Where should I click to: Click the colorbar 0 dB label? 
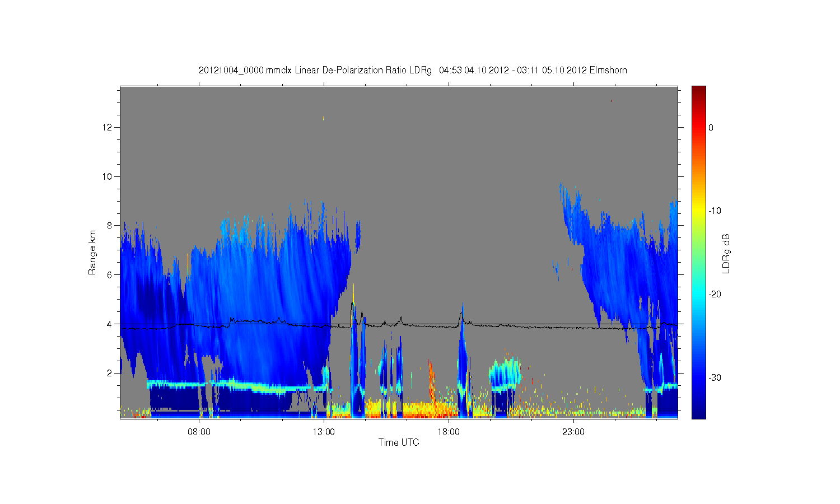[x=711, y=128]
